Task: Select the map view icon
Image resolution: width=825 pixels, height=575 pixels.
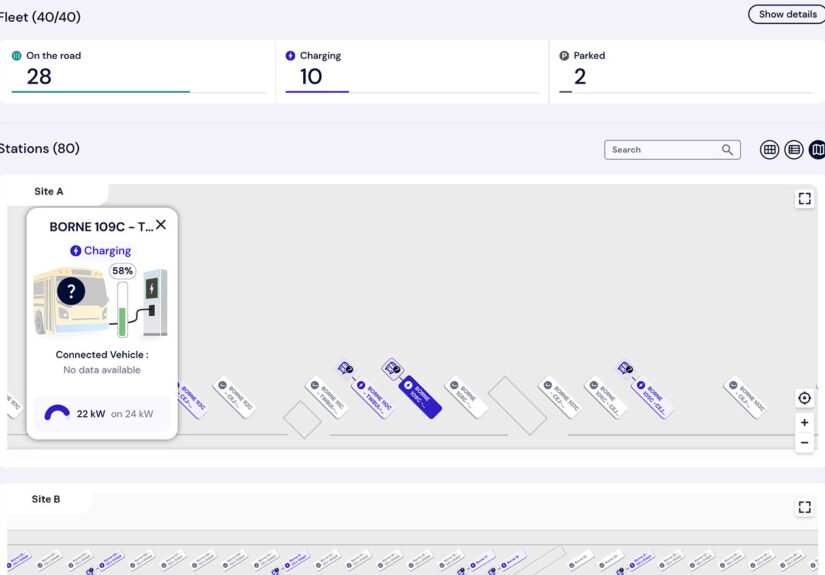Action: (x=818, y=150)
